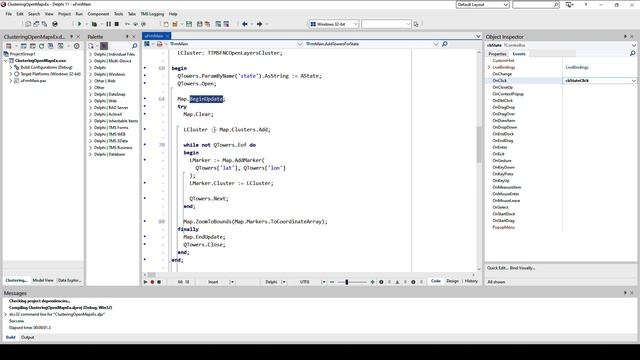Switch to the Properties tab in the Object Inspector
The width and height of the screenshot is (640, 360).
[497, 54]
